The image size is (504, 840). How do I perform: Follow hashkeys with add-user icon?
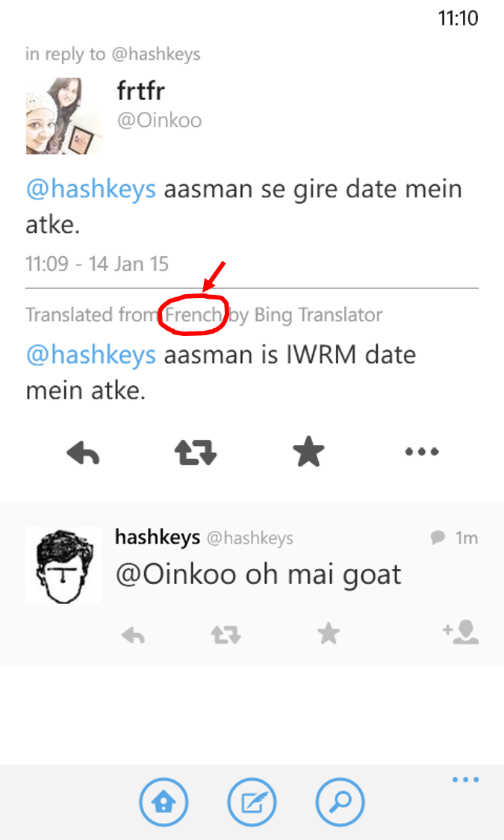461,632
